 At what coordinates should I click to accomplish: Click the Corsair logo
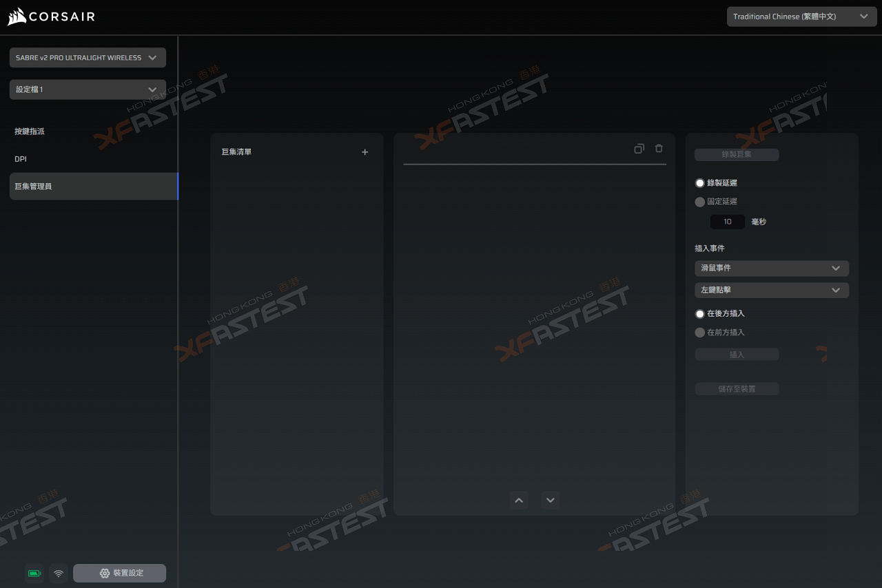coord(52,17)
